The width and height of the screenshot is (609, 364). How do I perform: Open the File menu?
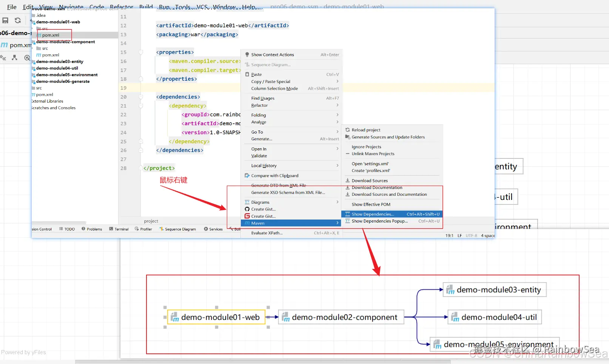pyautogui.click(x=12, y=7)
